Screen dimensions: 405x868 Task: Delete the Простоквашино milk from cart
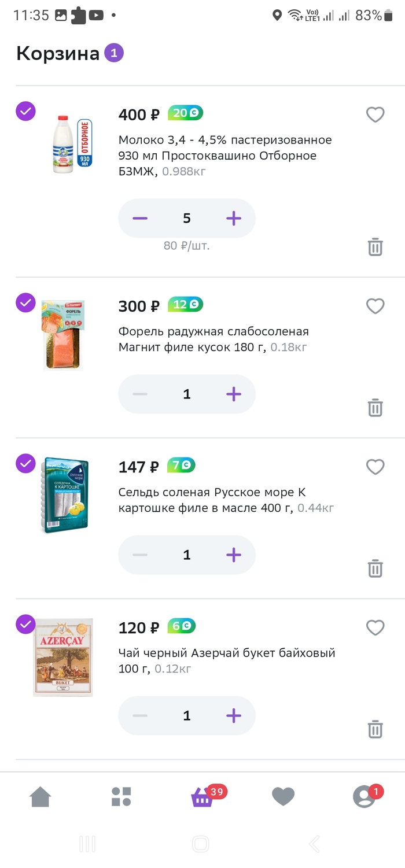[x=375, y=247]
